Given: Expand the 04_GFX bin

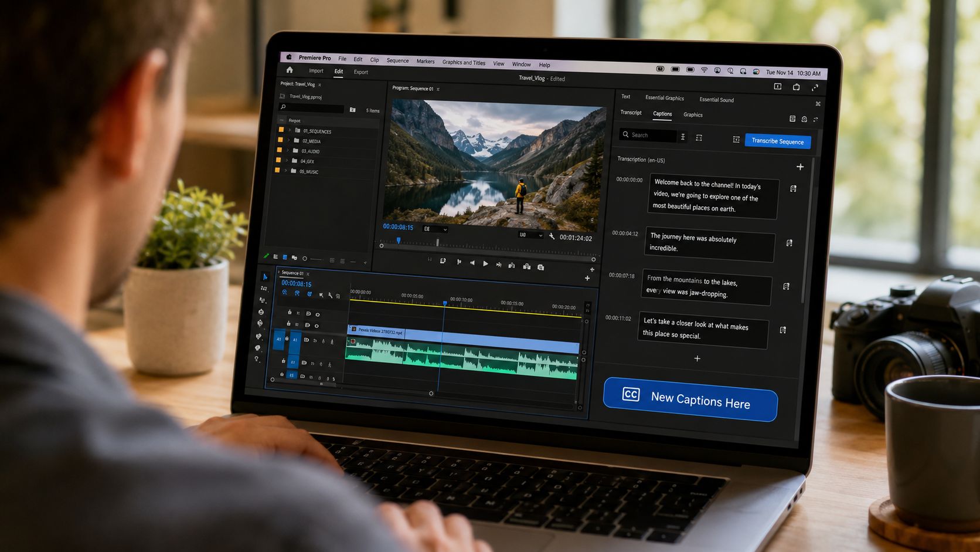Looking at the screenshot, I should pos(287,160).
